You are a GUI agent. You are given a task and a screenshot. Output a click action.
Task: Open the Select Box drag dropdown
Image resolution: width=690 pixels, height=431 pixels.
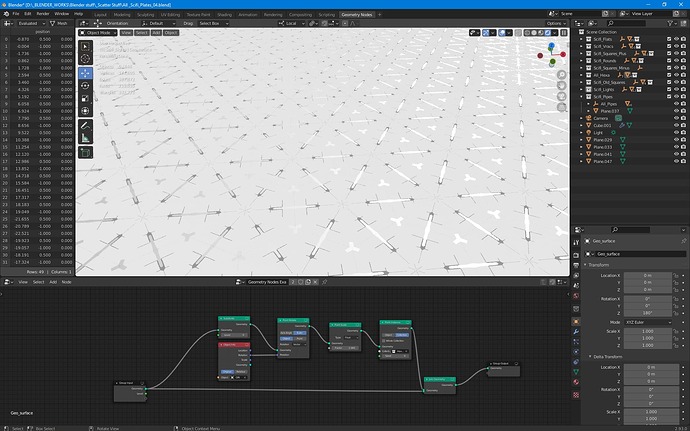pos(213,23)
